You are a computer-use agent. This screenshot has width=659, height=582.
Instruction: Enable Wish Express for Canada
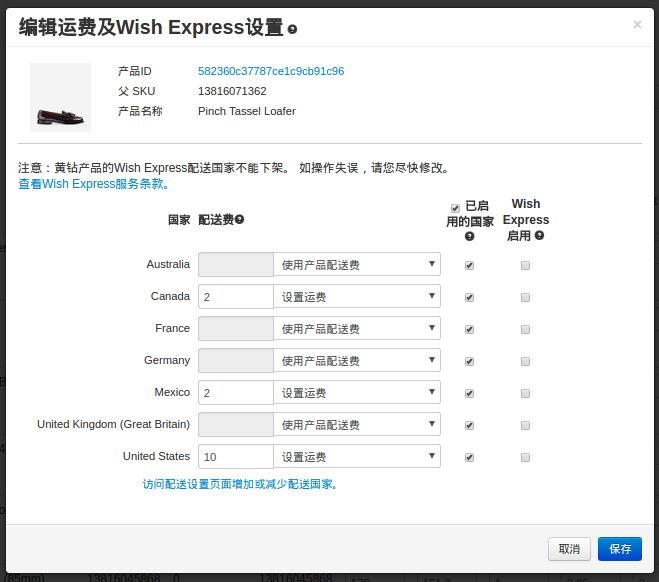(x=525, y=297)
